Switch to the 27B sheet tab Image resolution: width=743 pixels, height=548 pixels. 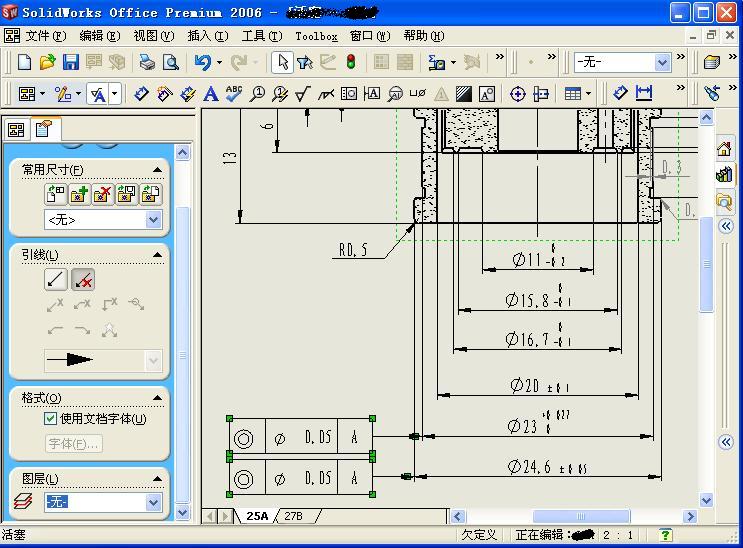(x=293, y=516)
